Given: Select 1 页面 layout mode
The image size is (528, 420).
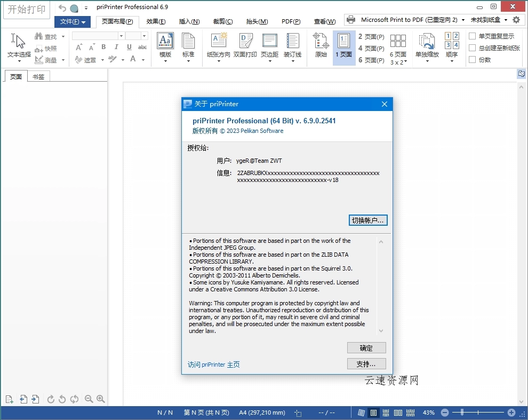Looking at the screenshot, I should [x=344, y=47].
